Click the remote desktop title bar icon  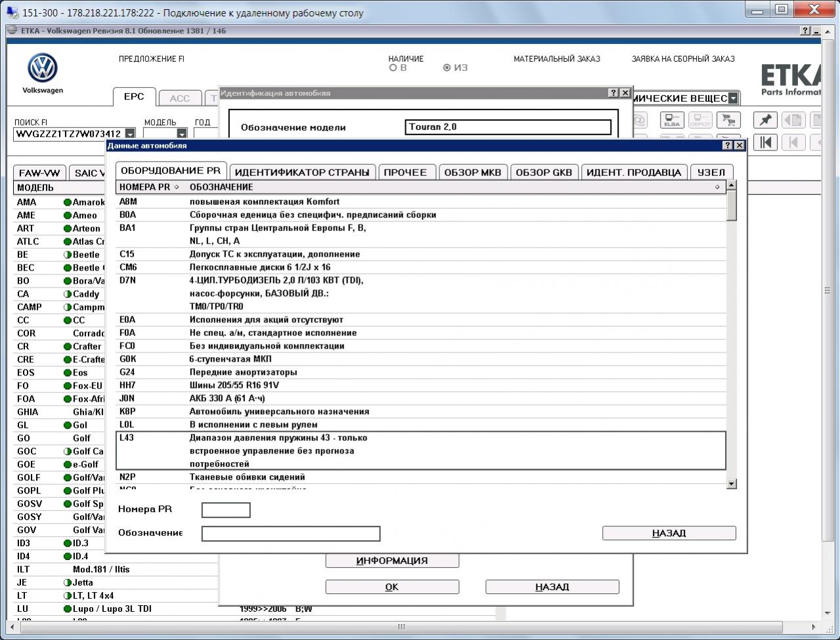(x=12, y=12)
